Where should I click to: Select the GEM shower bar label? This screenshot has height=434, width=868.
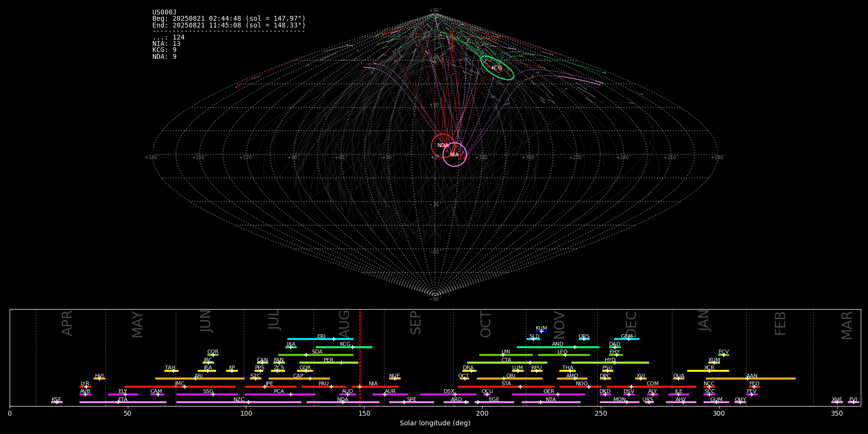(x=627, y=337)
